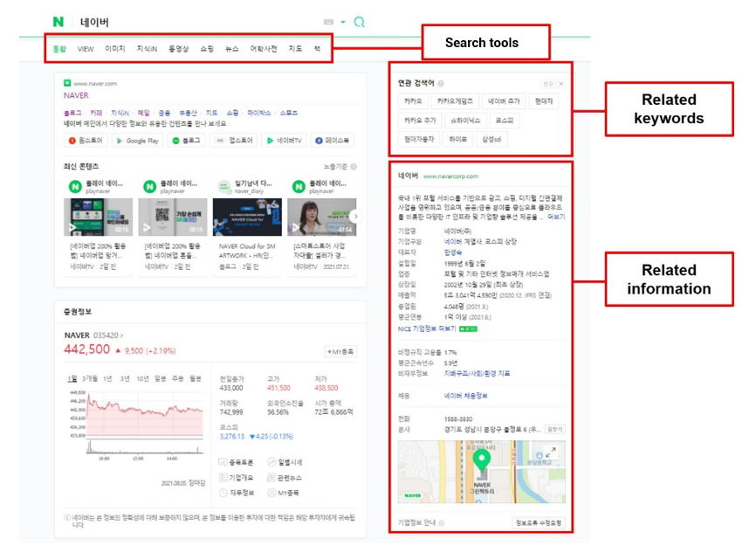This screenshot has width=756, height=553.
Task: Click the NAVER intraday price chart
Action: pos(144,413)
